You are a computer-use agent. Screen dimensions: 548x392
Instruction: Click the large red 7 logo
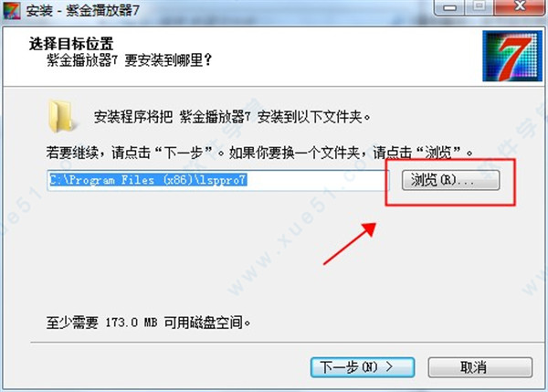[x=512, y=56]
